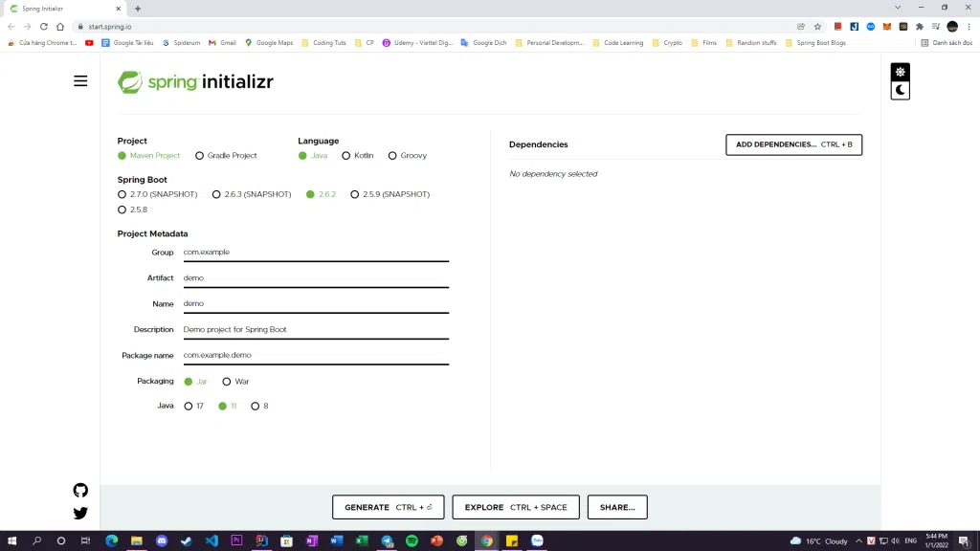Open the tab search dropdown arrow
This screenshot has width=980, height=551.
898,8
